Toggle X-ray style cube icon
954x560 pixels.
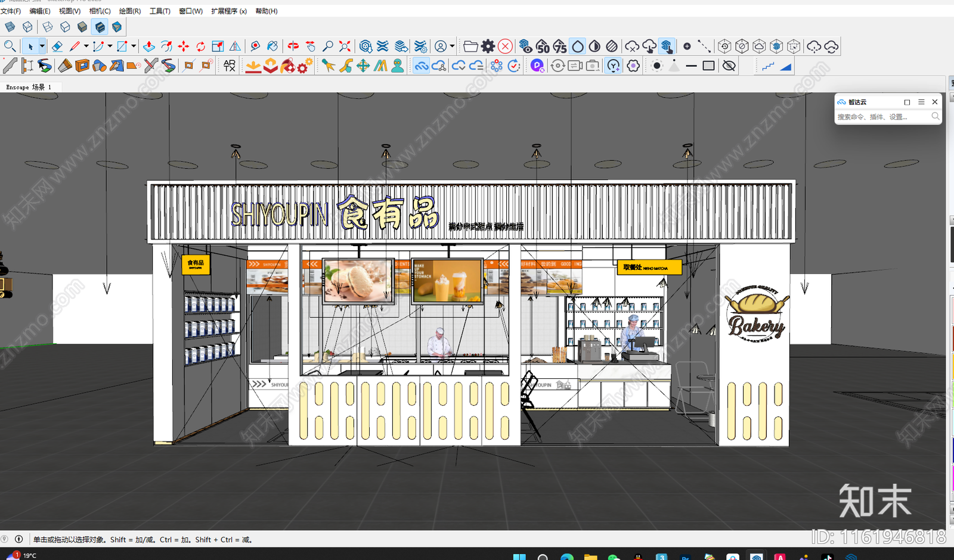click(x=10, y=27)
